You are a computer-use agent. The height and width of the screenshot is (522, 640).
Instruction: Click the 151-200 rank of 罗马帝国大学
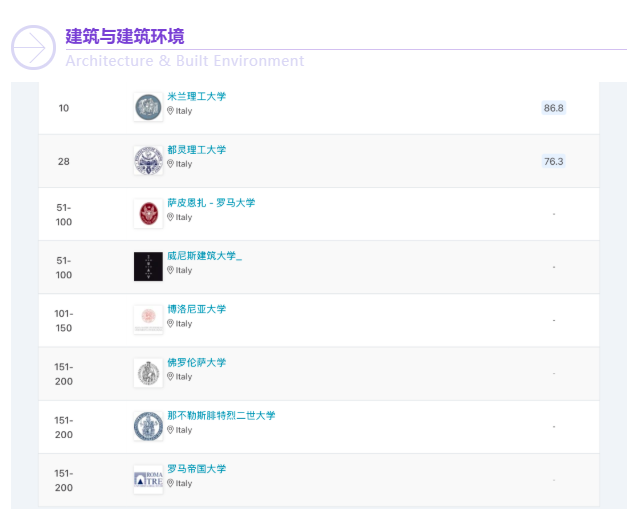coord(64,480)
